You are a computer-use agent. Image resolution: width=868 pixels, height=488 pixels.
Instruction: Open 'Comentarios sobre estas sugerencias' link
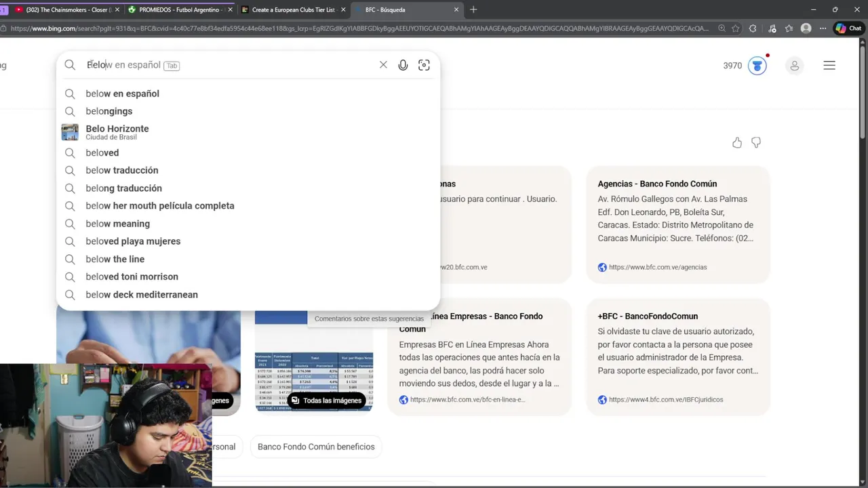pos(369,319)
